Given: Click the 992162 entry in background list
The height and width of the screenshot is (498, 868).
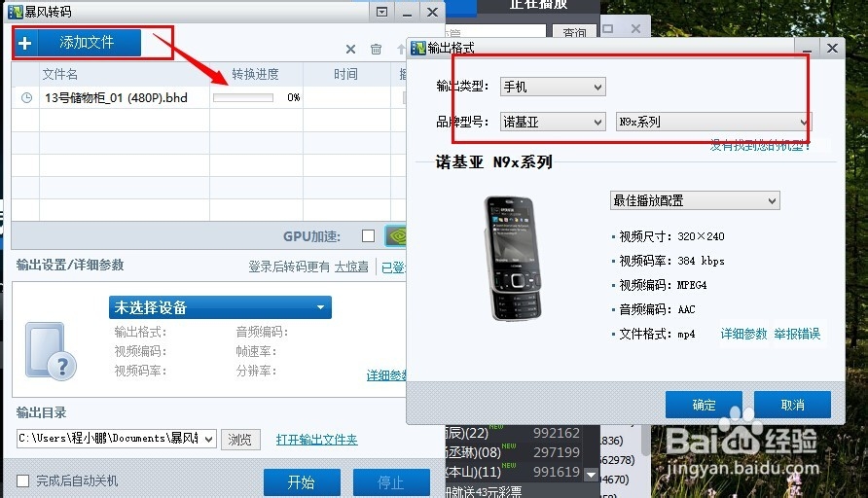Looking at the screenshot, I should point(557,433).
